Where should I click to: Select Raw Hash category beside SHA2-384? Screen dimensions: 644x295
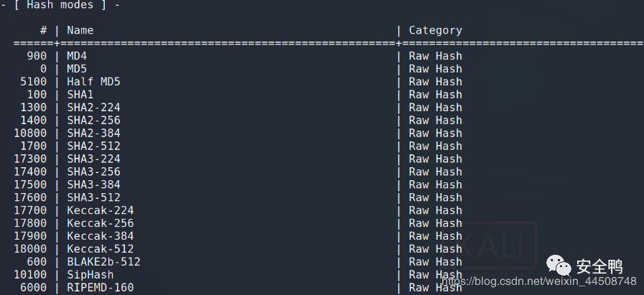[x=435, y=133]
